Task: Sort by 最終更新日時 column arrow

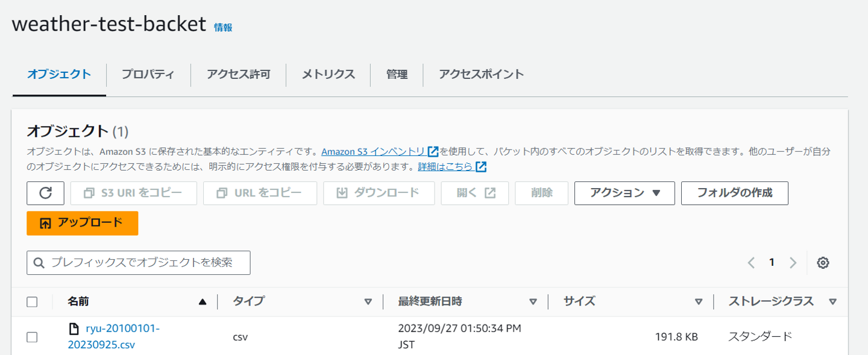Action: [x=533, y=302]
